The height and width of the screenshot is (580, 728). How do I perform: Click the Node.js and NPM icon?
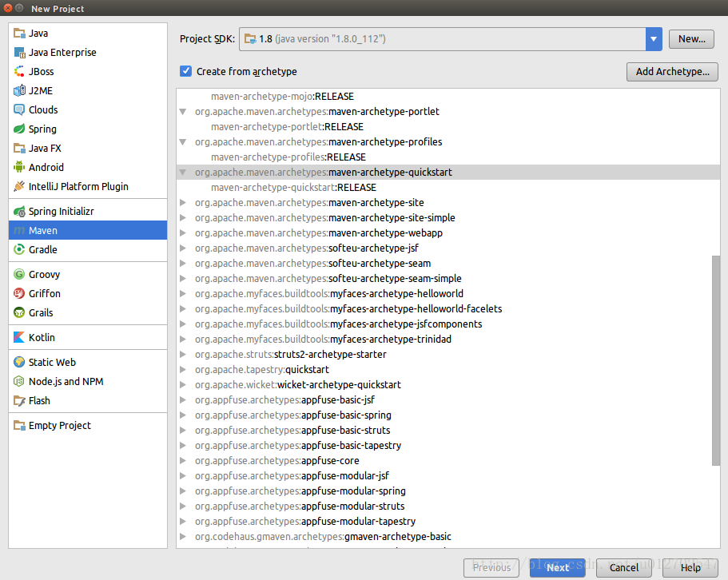coord(19,381)
